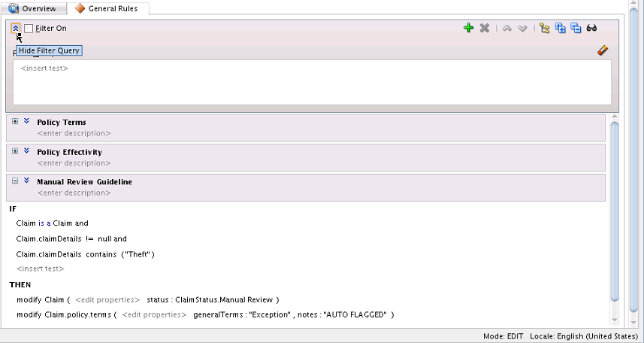The height and width of the screenshot is (343, 644).
Task: Click the 'is a' operator link
Action: pos(44,223)
